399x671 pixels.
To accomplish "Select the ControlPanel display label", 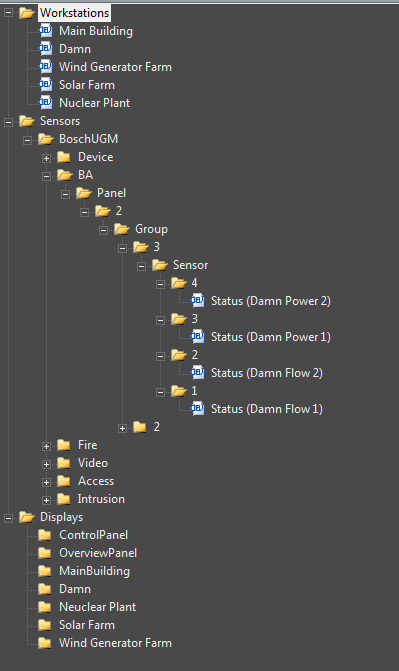I will [93, 535].
